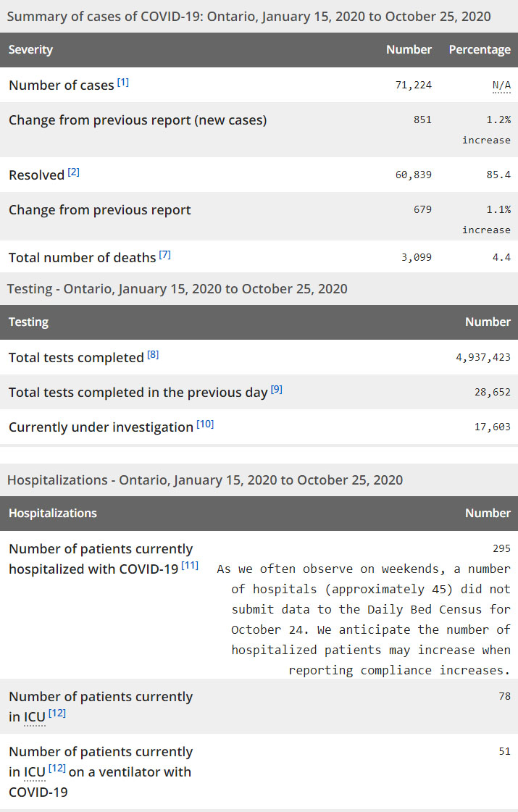Click footnote 7 after Total number of deaths
Image resolution: width=518 pixels, height=812 pixels.
pos(165,255)
